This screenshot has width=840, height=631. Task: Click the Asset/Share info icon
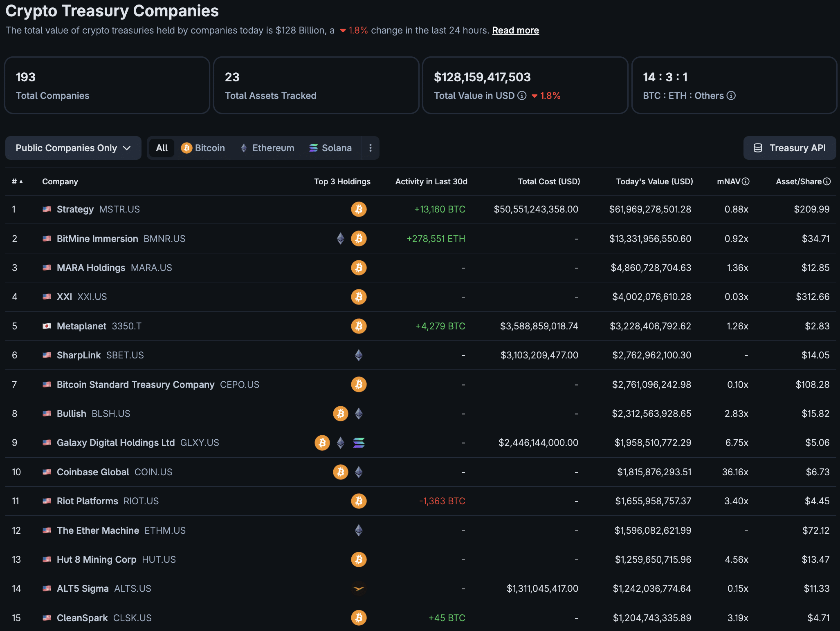click(x=827, y=181)
